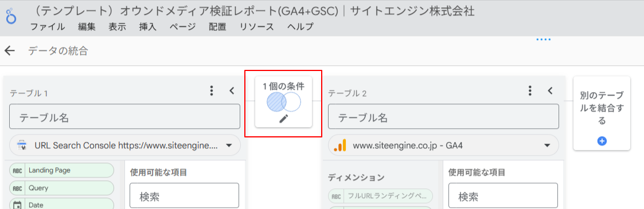
Task: Click the join Venn diagram icon
Action: click(x=284, y=102)
